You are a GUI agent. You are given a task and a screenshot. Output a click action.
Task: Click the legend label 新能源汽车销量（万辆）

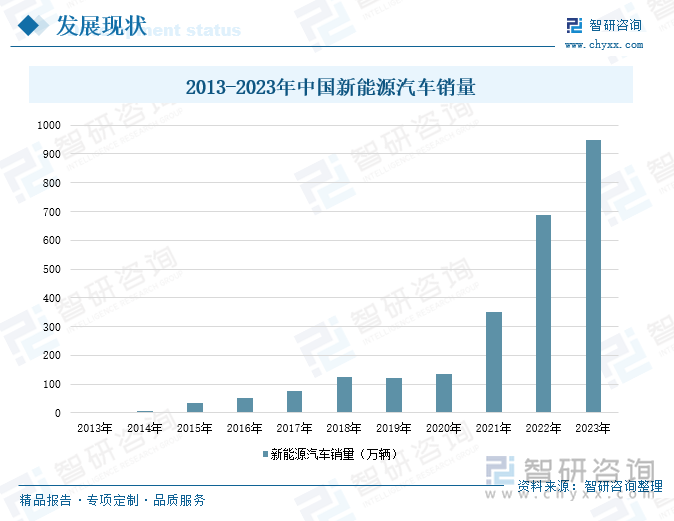coord(335,454)
